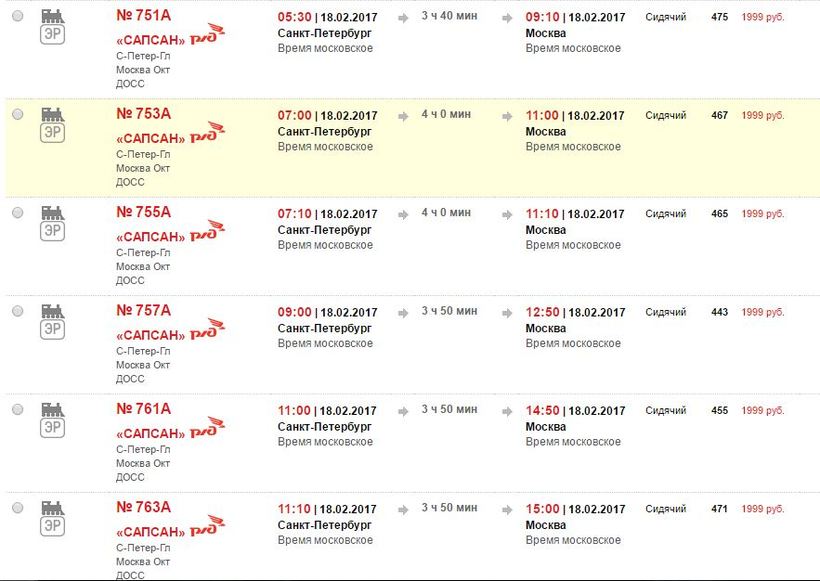This screenshot has height=581, width=820.
Task: Open train number 763A link
Action: coord(144,507)
